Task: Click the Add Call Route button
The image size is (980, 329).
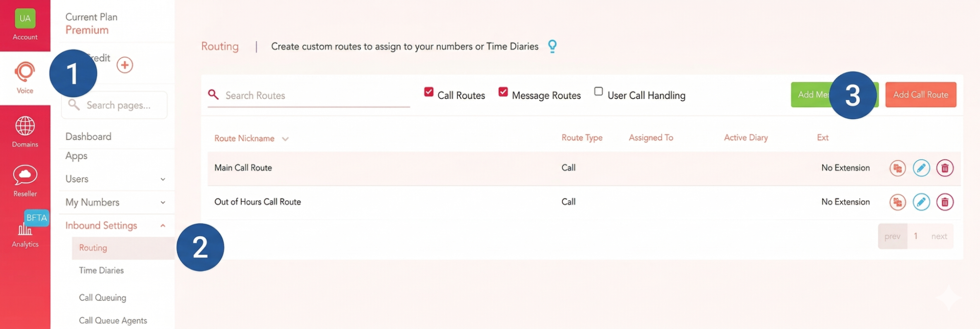Action: pos(921,94)
